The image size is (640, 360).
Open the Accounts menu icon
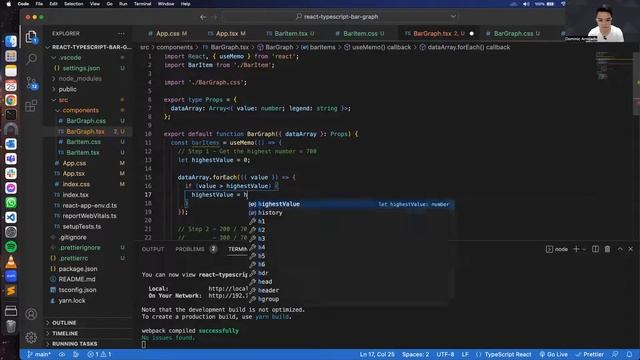31,314
